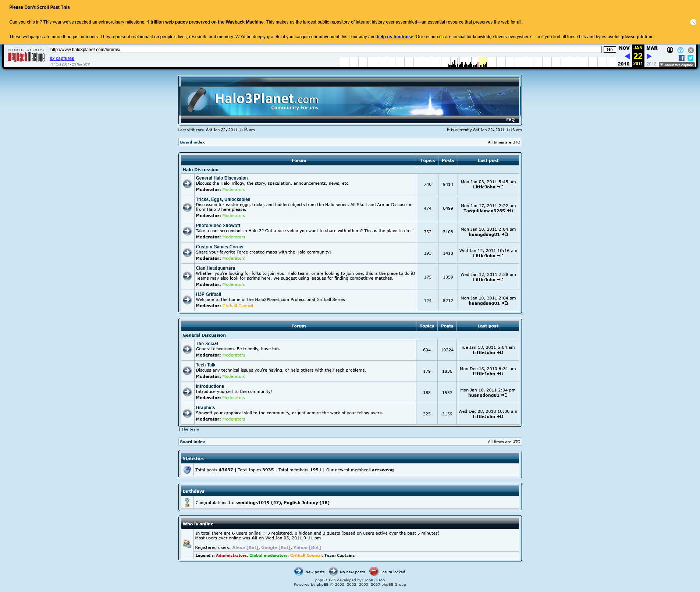
Task: Click the H3P Grifball forum status icon
Action: (x=187, y=300)
